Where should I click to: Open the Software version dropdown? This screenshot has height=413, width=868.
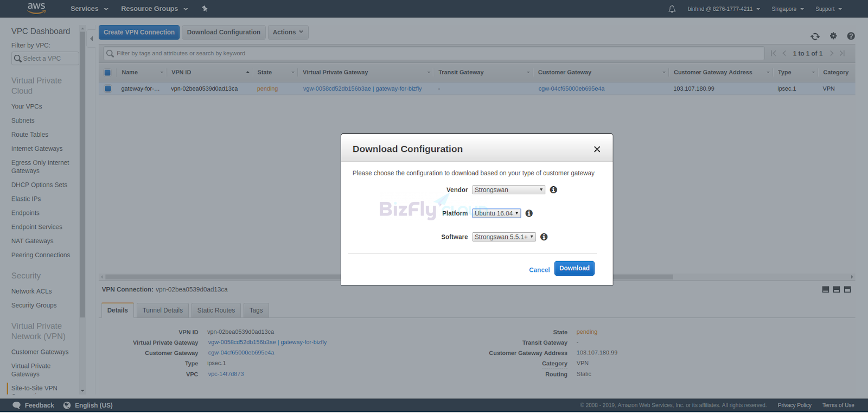(x=504, y=237)
